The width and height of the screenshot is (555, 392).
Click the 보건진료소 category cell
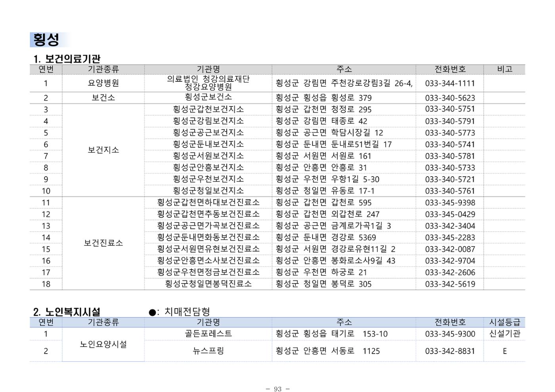[103, 243]
